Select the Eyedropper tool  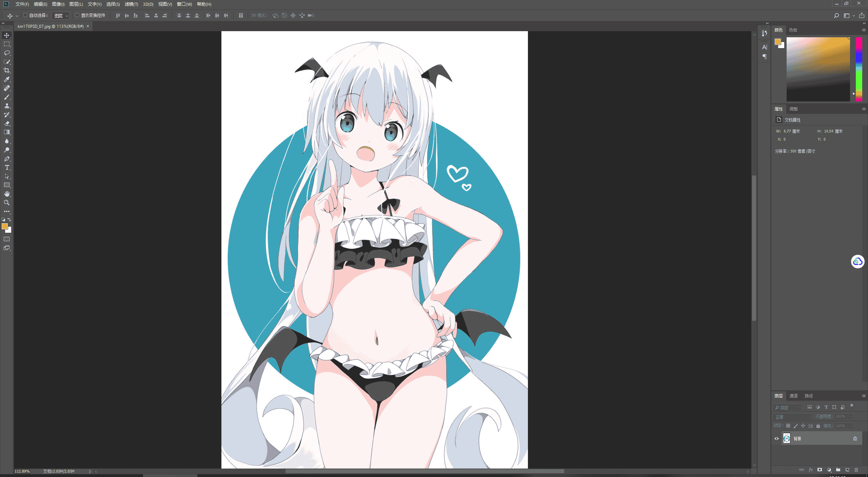click(x=7, y=79)
